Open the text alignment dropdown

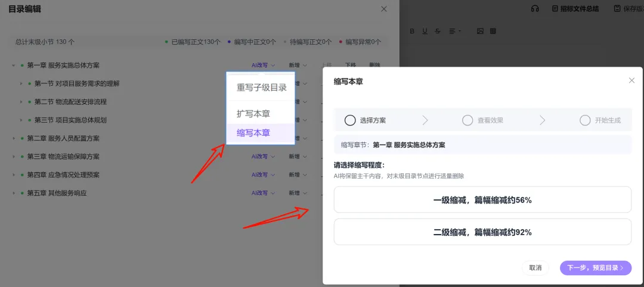click(454, 31)
